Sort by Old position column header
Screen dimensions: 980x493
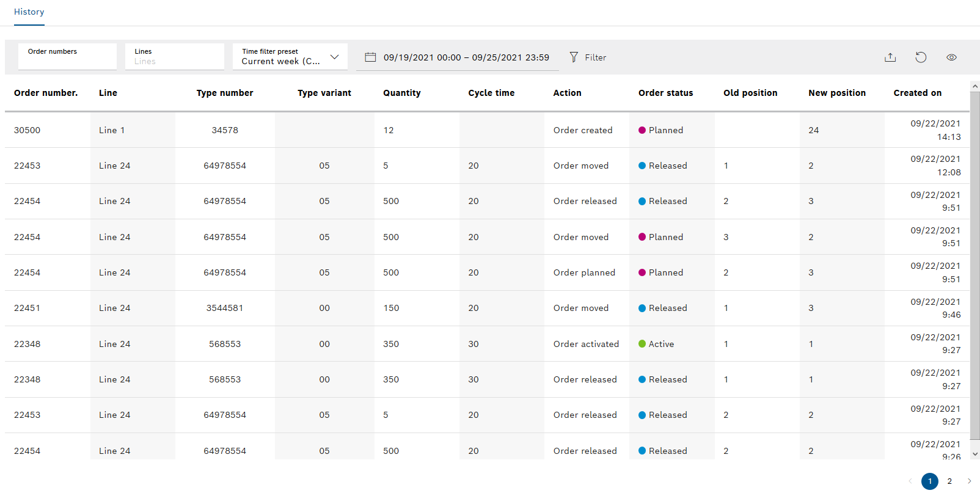click(750, 93)
